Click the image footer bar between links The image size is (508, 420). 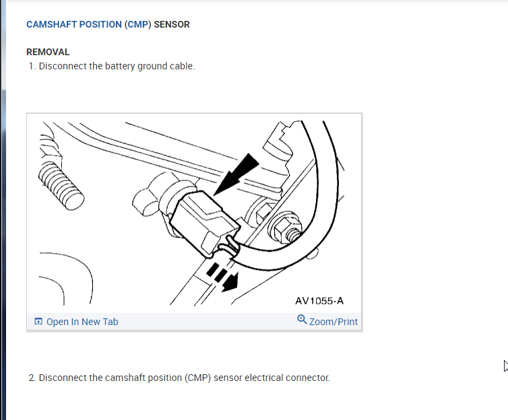click(208, 322)
